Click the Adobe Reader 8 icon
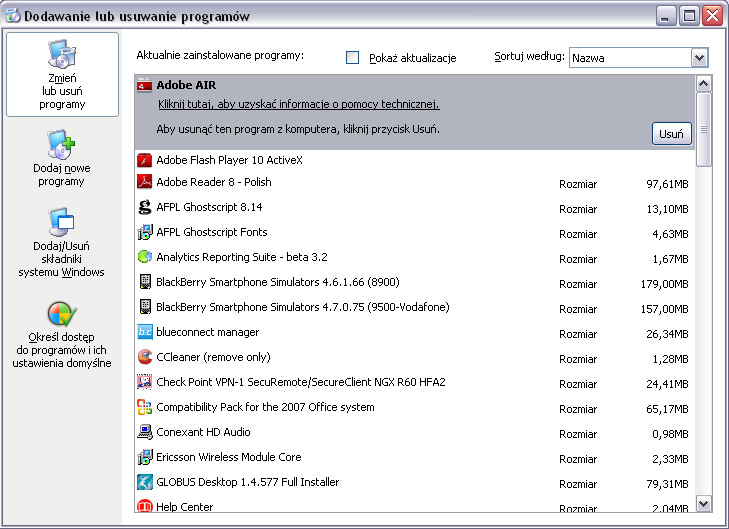 (145, 182)
